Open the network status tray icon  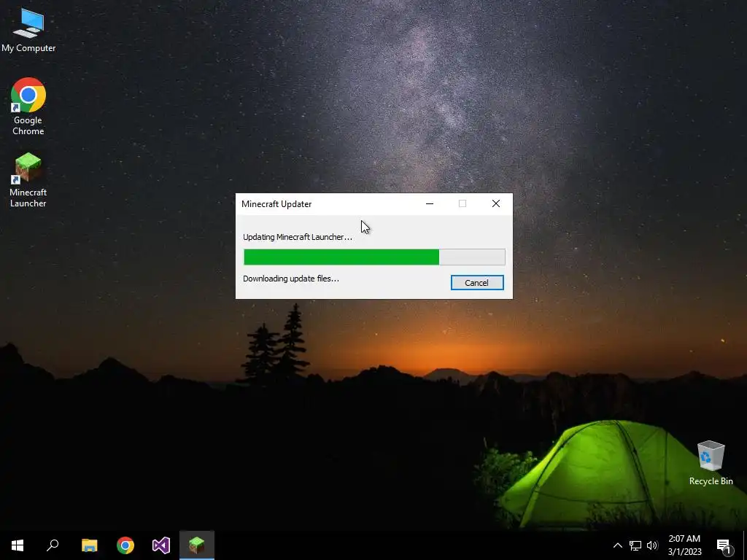coord(635,545)
